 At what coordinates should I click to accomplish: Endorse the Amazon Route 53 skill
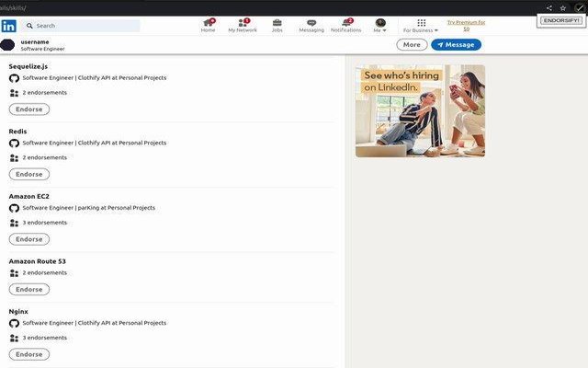pyautogui.click(x=29, y=290)
